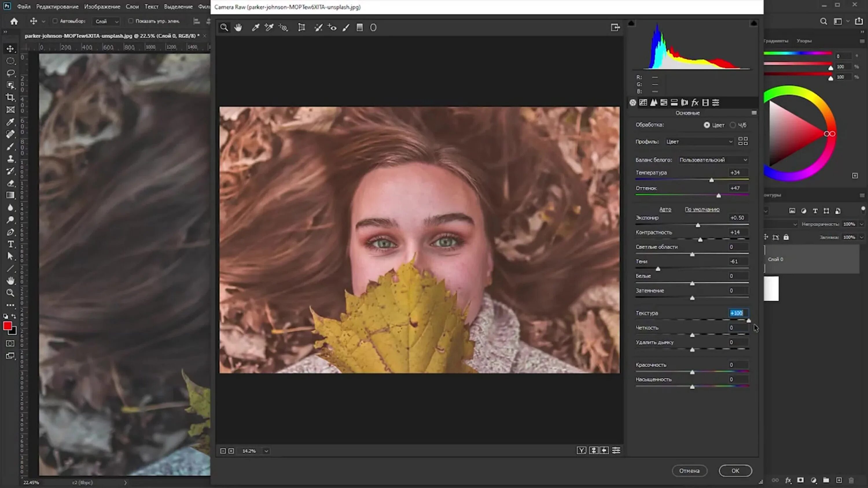Screen dimensions: 868x488
Task: Enable the Автовыбор checkbox
Action: tap(55, 21)
